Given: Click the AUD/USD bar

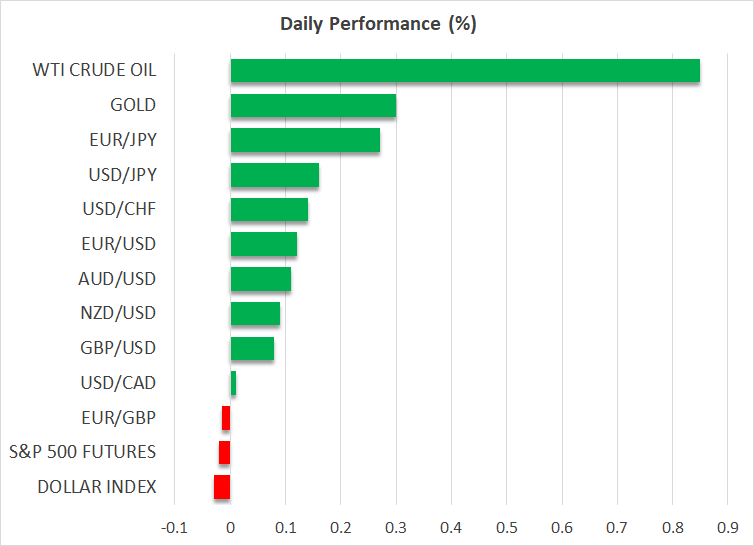Looking at the screenshot, I should pos(261,279).
